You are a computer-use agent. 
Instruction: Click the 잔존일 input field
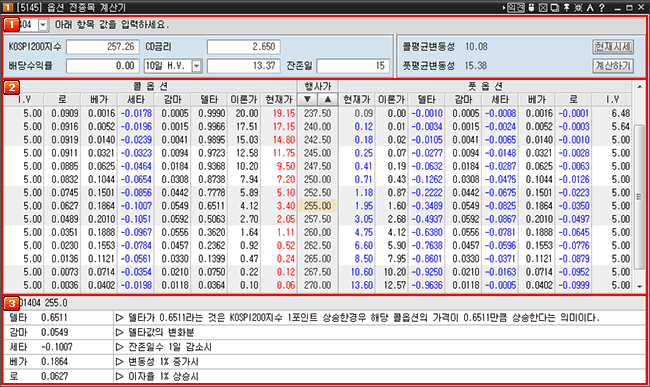353,66
